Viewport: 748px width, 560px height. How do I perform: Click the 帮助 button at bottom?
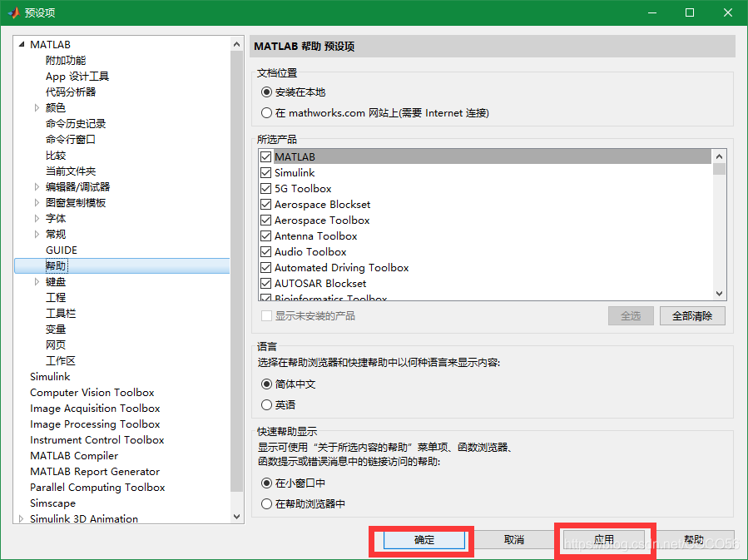(x=694, y=540)
